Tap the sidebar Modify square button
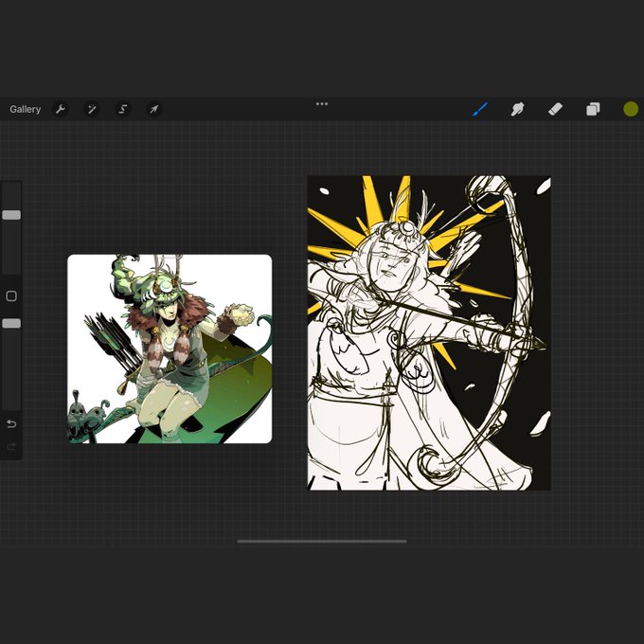 pos(11,296)
